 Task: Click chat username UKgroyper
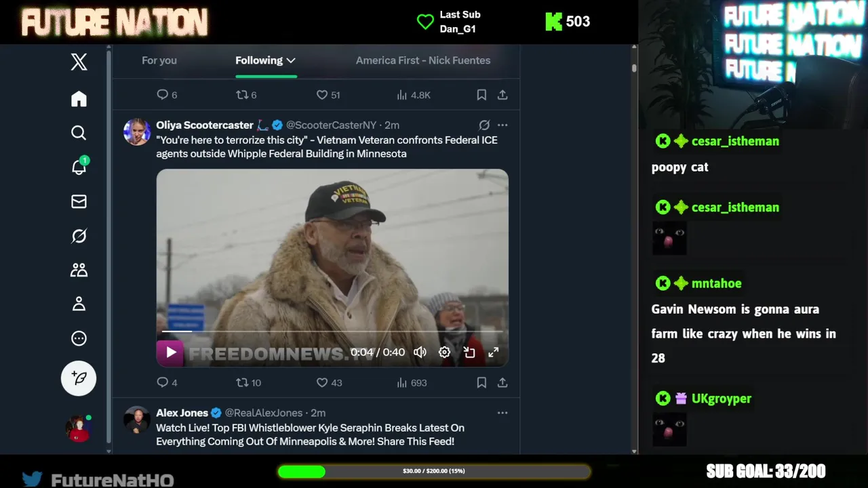[721, 399]
